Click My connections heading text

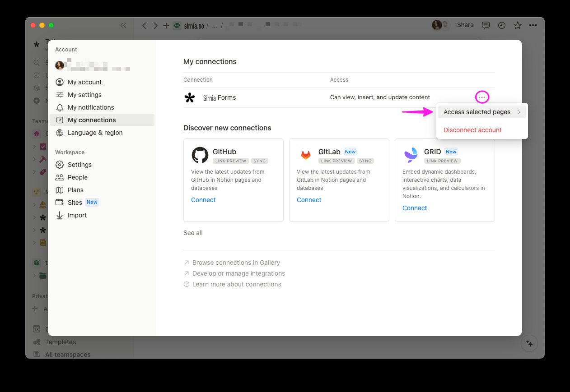(x=210, y=61)
